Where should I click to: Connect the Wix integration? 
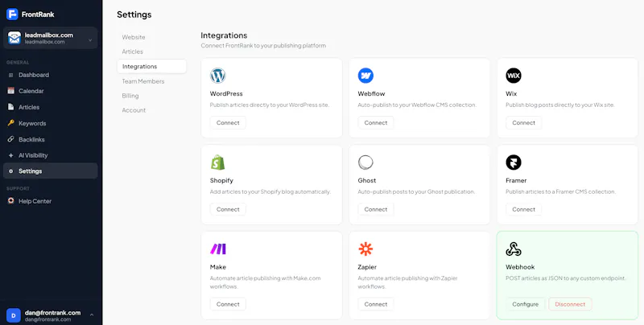[524, 123]
